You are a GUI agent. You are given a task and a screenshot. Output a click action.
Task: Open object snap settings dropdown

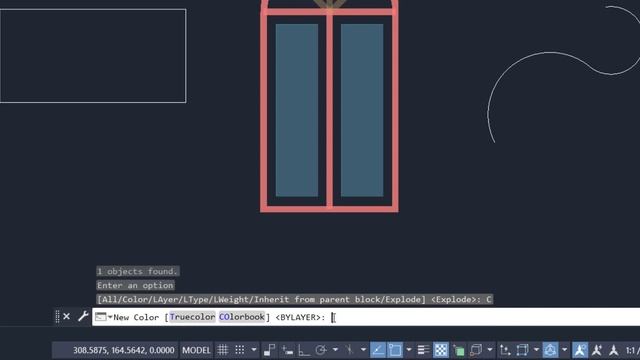409,350
